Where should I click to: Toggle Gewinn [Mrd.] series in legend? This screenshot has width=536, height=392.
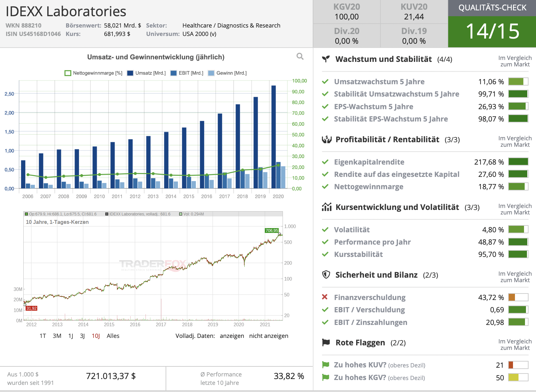[x=227, y=73]
